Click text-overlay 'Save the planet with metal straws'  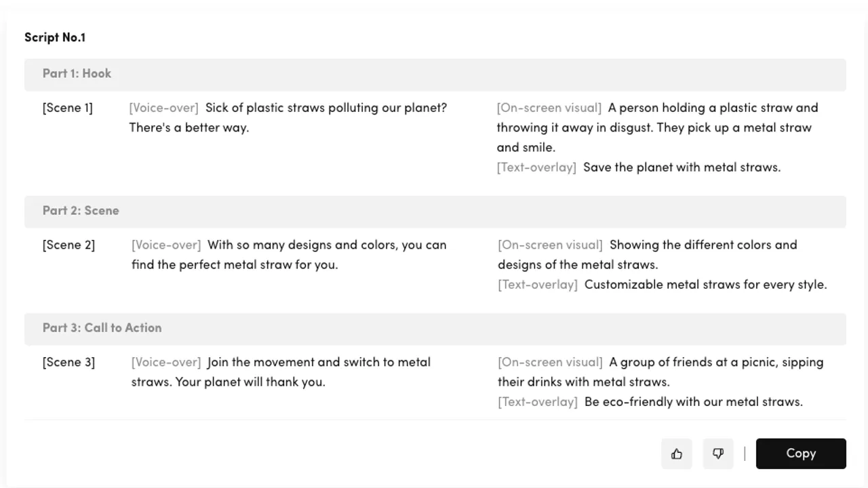(682, 167)
